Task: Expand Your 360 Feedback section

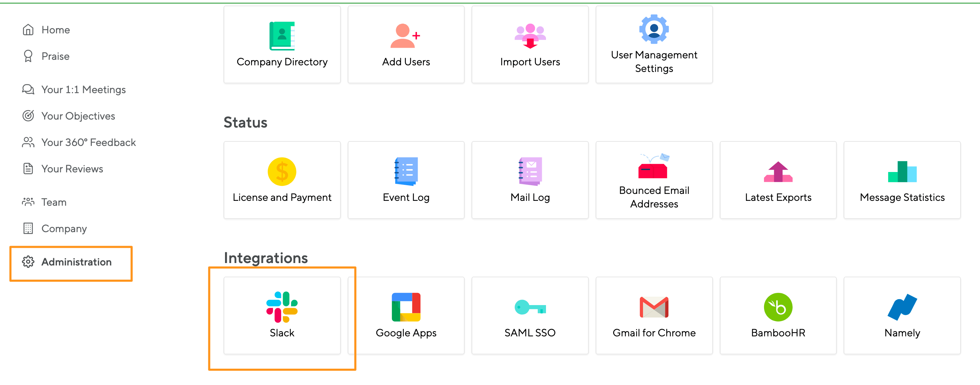Action: click(88, 142)
